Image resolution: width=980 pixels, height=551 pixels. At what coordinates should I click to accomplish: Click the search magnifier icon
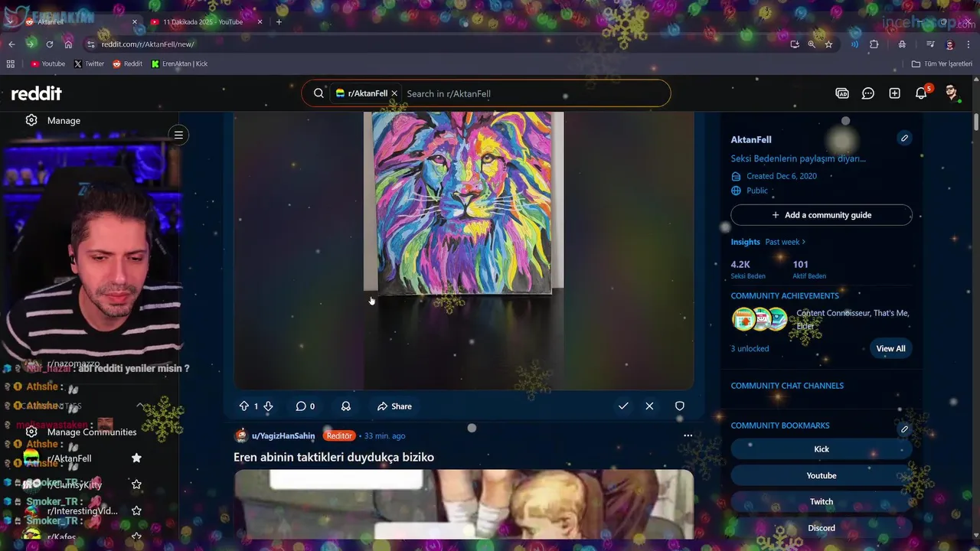pos(318,93)
